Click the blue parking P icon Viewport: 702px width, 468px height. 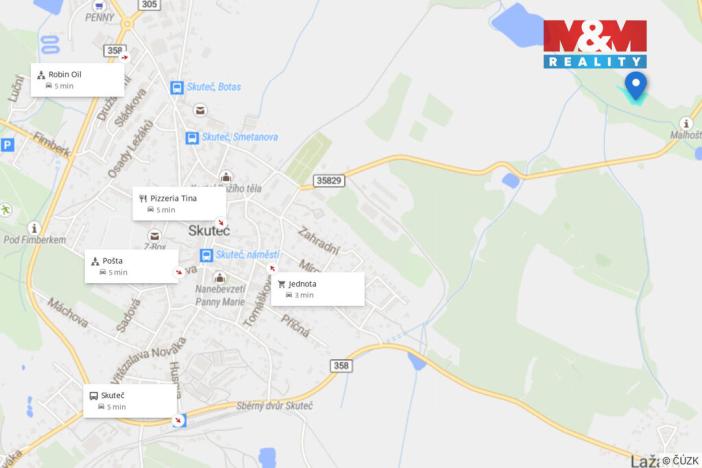click(7, 145)
